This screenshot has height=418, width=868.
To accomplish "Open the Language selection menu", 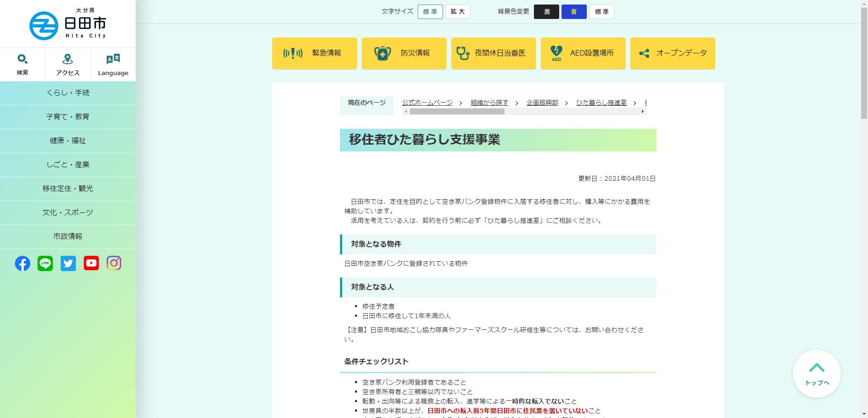I will 113,63.
